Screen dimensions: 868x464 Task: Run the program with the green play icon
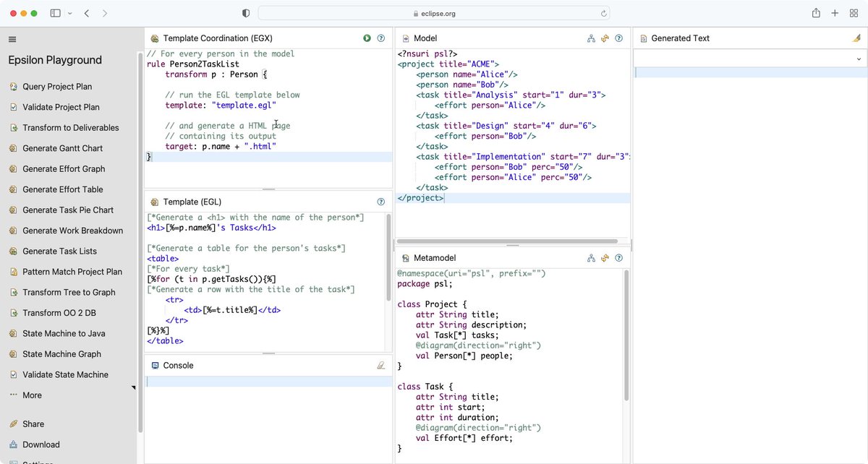pos(367,38)
